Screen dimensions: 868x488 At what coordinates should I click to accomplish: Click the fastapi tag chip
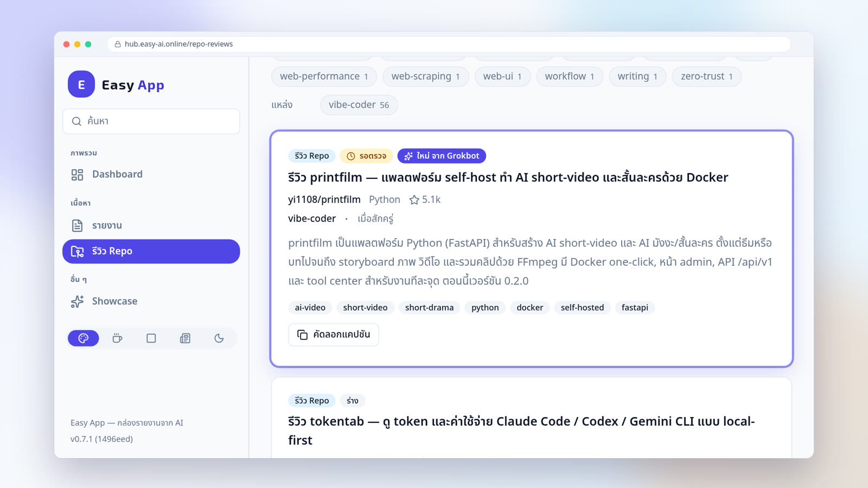pyautogui.click(x=635, y=308)
